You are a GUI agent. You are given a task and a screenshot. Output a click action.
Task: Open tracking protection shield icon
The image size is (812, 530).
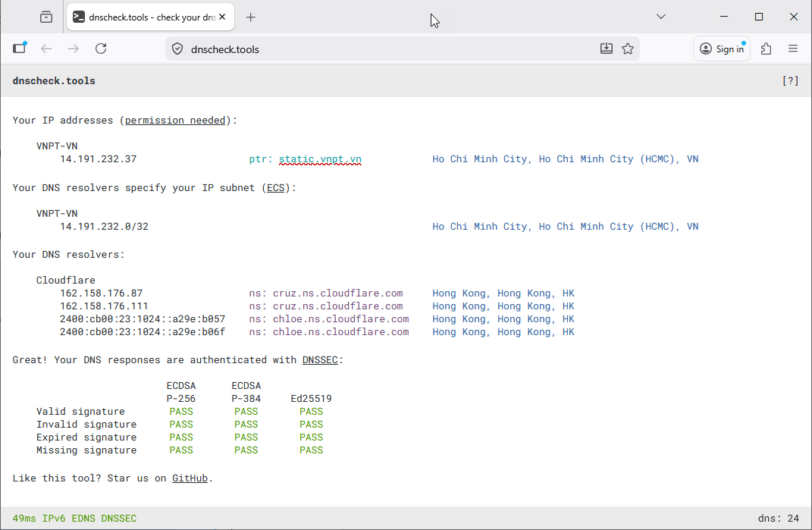(177, 49)
